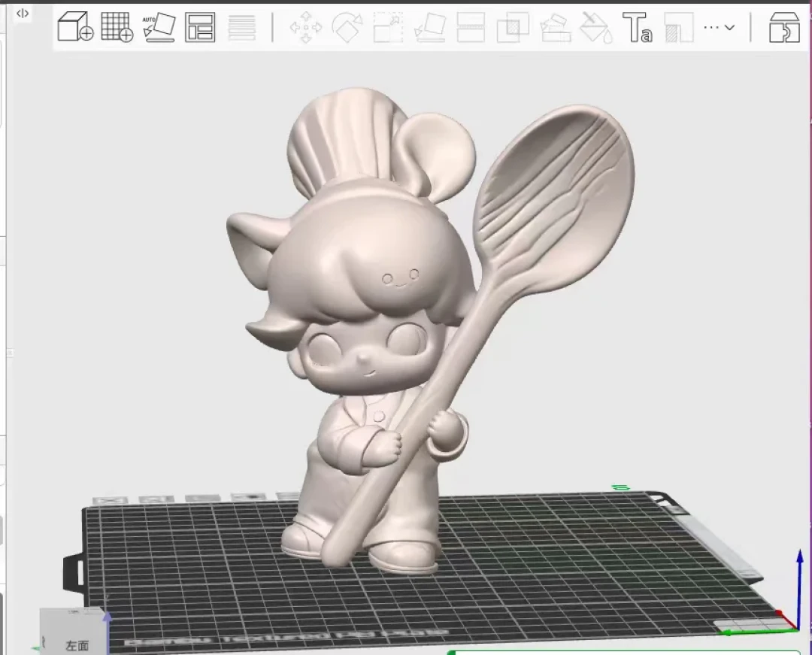Collapse the sidebar with the arrows icon
Image resolution: width=812 pixels, height=655 pixels.
pyautogui.click(x=23, y=14)
